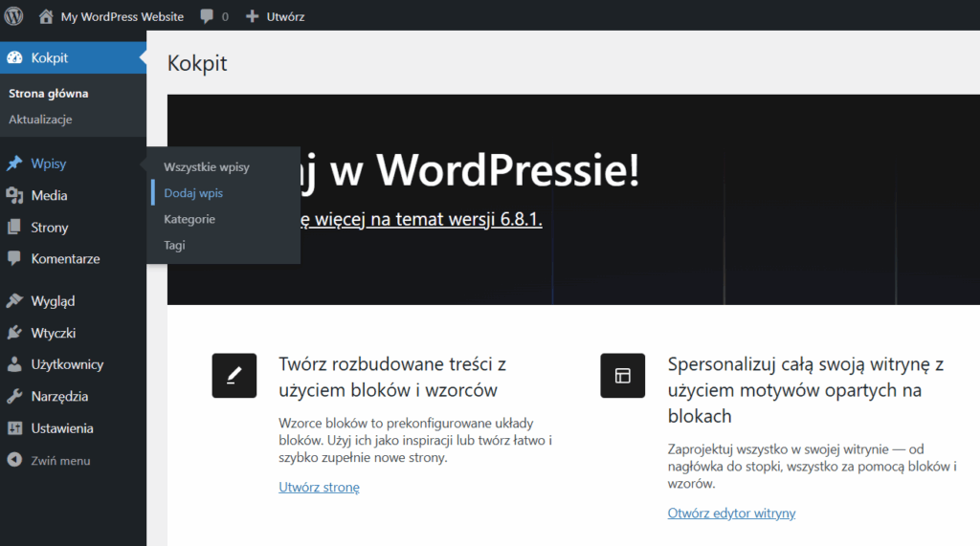980x546 pixels.
Task: Click the layout template icon tile
Action: pyautogui.click(x=622, y=376)
